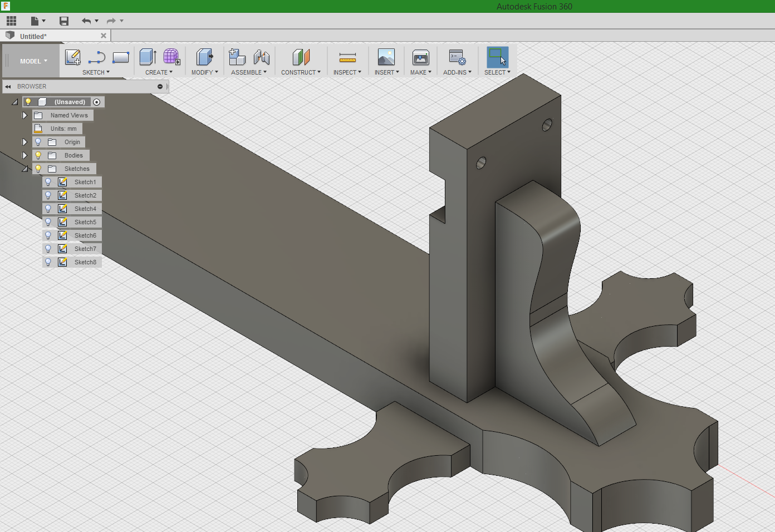Open the ADD-INS dropdown menu
Image resolution: width=775 pixels, height=532 pixels.
(457, 72)
